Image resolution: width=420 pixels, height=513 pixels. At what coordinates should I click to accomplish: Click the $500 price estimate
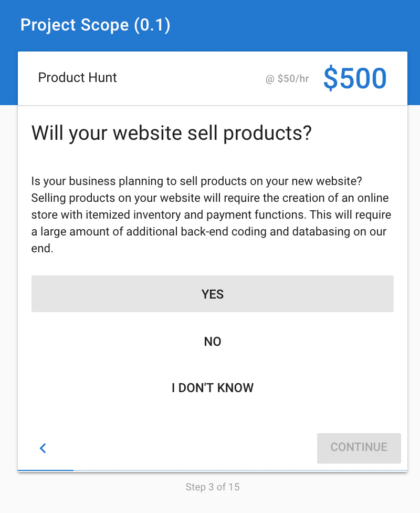355,78
